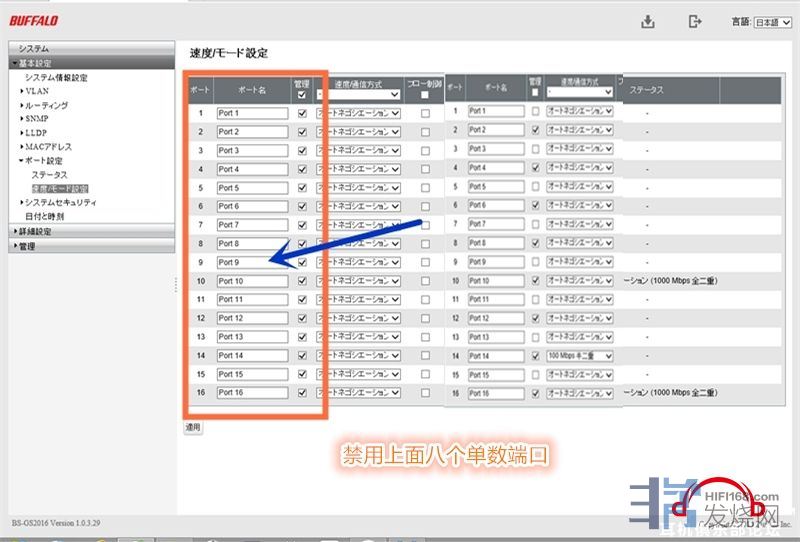Open the 詳細設定 menu section
The height and width of the screenshot is (542, 800).
(36, 231)
